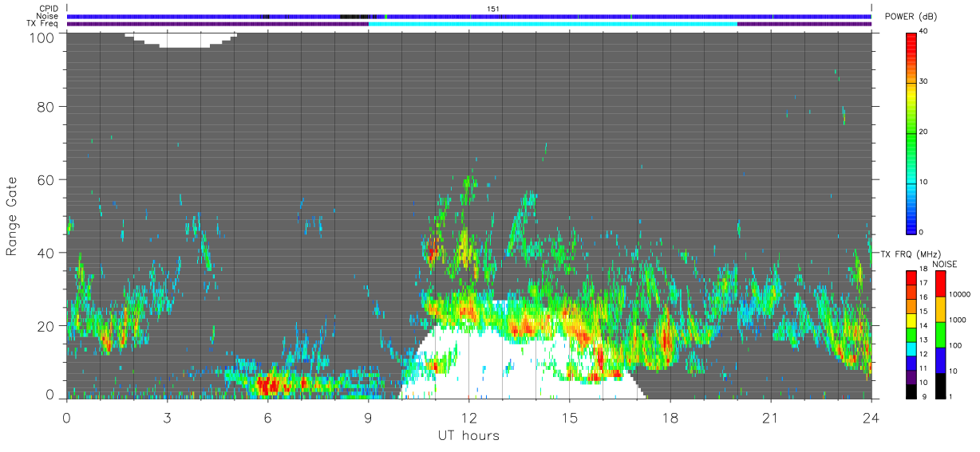Click the 12 tick on UT hours axis
The width and height of the screenshot is (980, 452).
pos(468,416)
